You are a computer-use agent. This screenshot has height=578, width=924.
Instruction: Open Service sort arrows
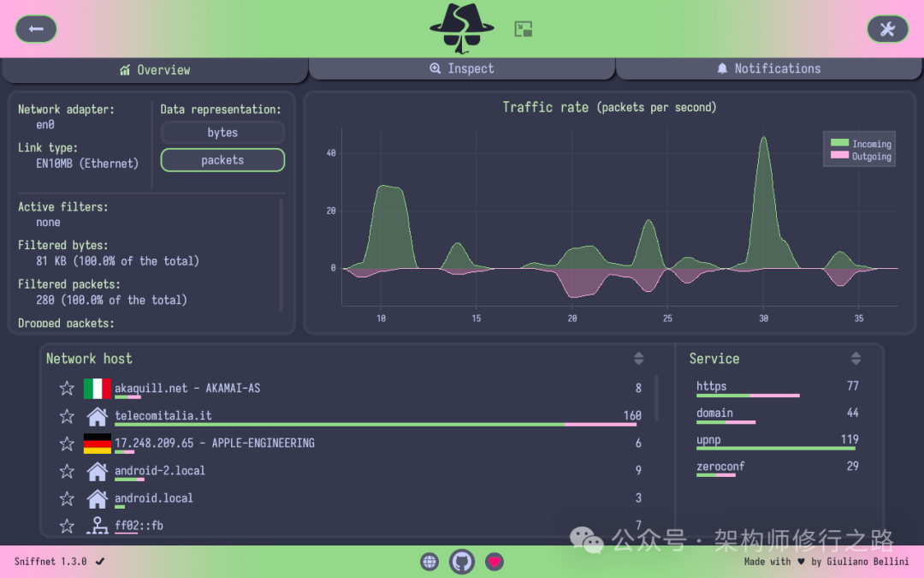[856, 359]
